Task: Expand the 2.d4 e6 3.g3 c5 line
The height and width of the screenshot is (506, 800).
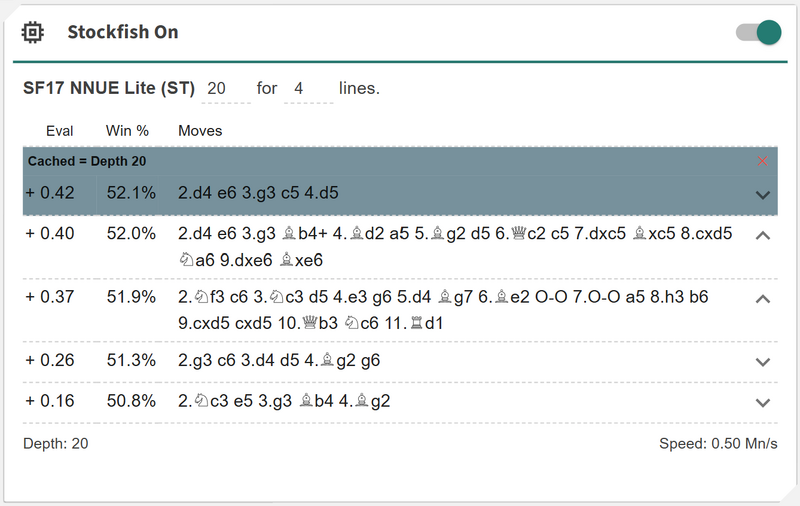Action: [763, 194]
